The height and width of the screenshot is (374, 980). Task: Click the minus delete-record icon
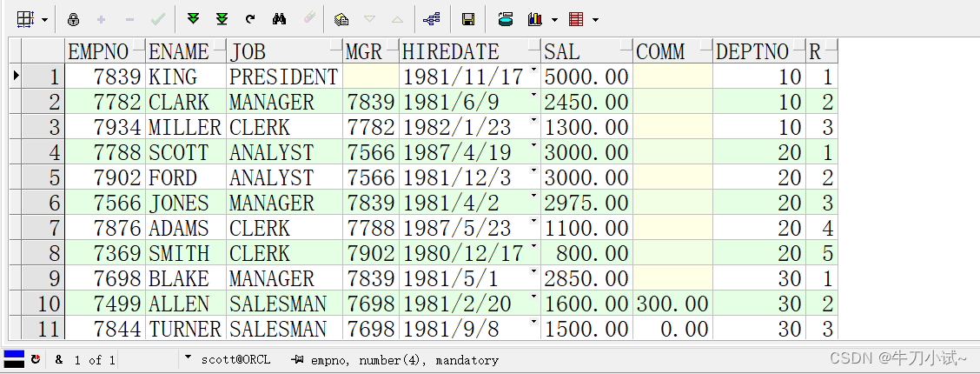(130, 19)
